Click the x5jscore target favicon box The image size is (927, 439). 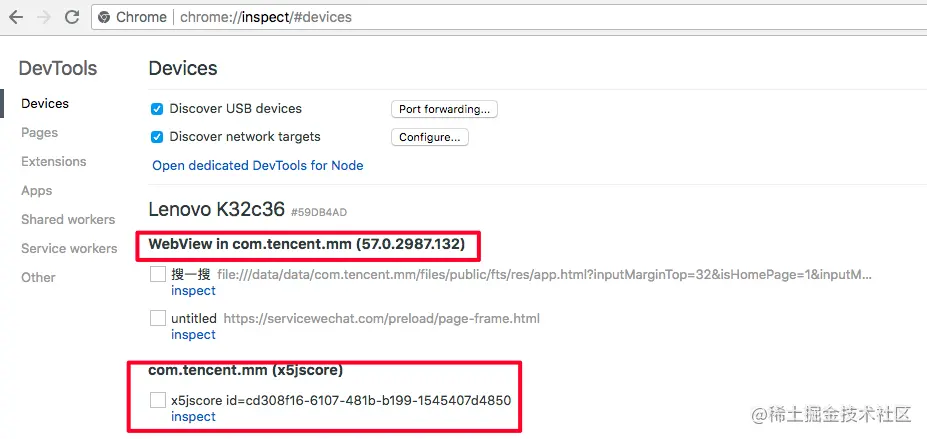(158, 400)
